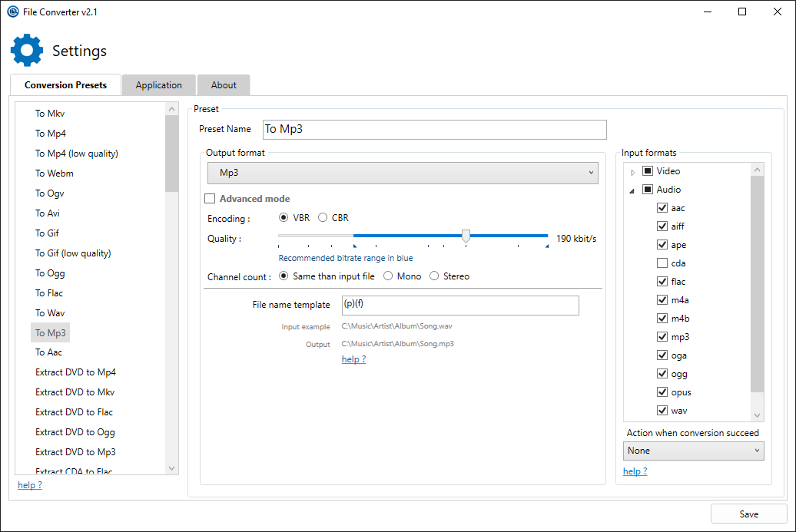Enable the cda input format
The width and height of the screenshot is (796, 532).
[x=662, y=263]
